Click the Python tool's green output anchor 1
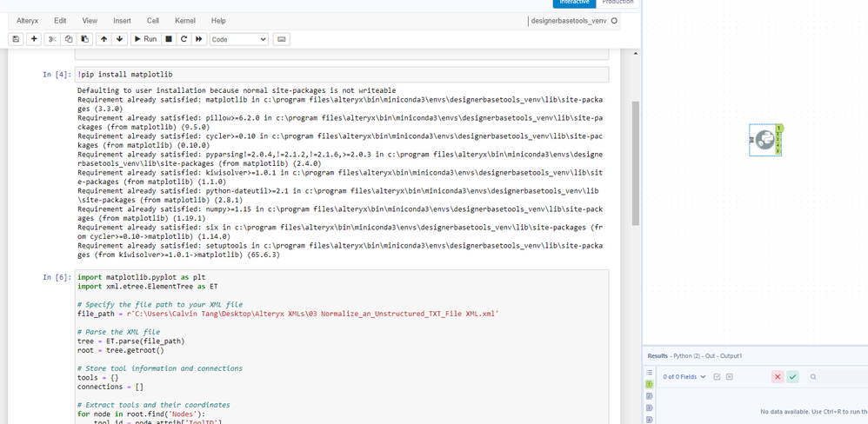The image size is (868, 424). [x=779, y=128]
